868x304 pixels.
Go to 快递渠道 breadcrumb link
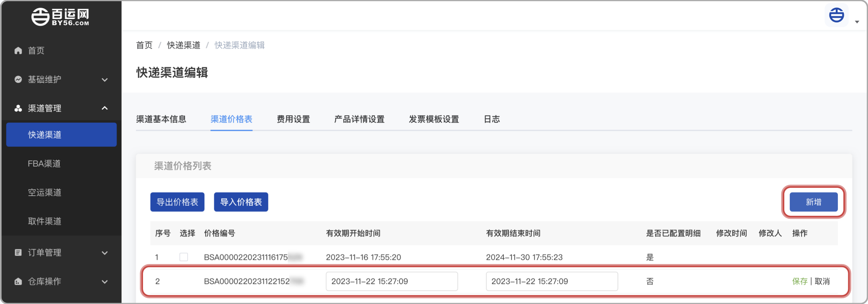(183, 45)
